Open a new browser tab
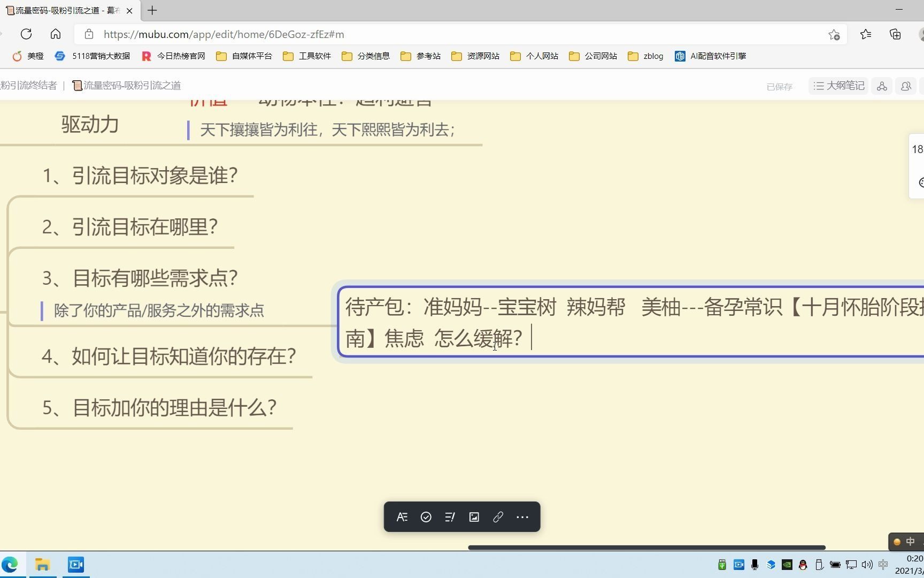 pos(152,10)
